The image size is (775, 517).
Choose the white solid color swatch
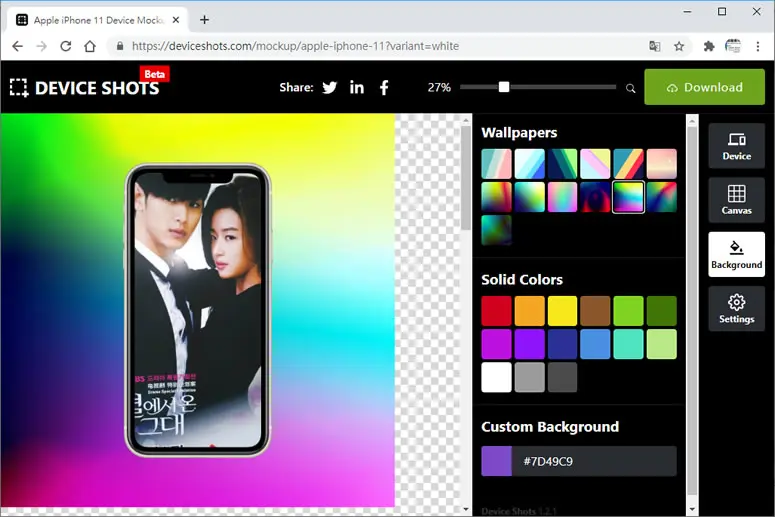(496, 377)
